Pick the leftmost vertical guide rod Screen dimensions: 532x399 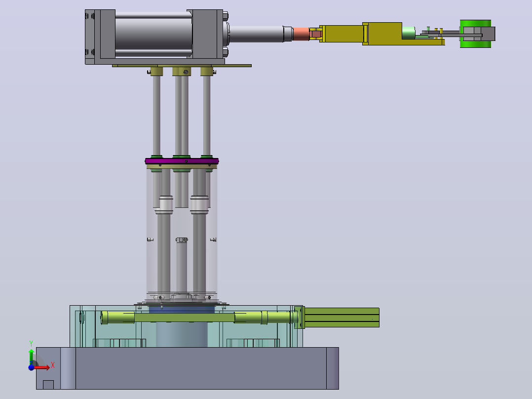(156, 116)
